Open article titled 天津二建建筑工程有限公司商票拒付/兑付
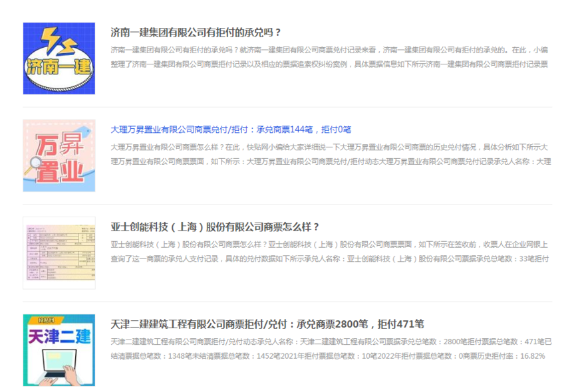This screenshot has width=572, height=392. pos(267,324)
